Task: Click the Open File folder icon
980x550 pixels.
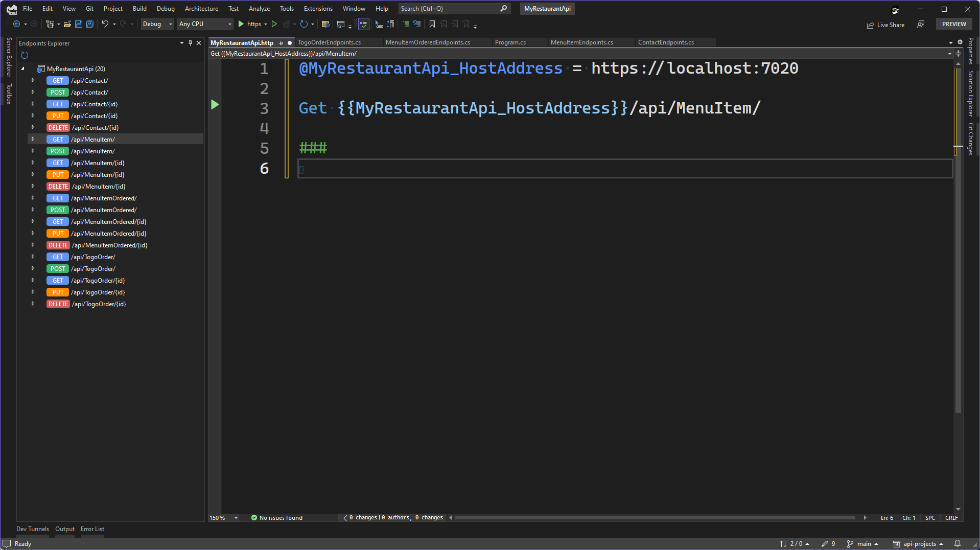Action: tap(67, 24)
